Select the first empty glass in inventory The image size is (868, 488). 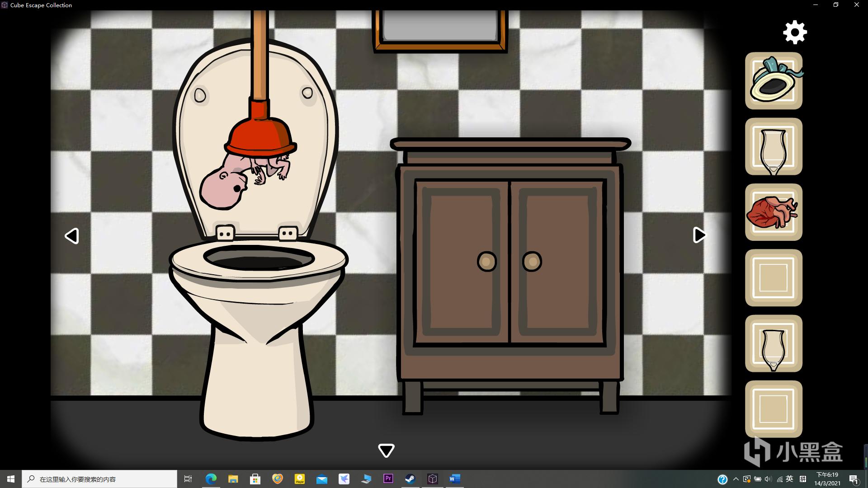click(x=774, y=147)
